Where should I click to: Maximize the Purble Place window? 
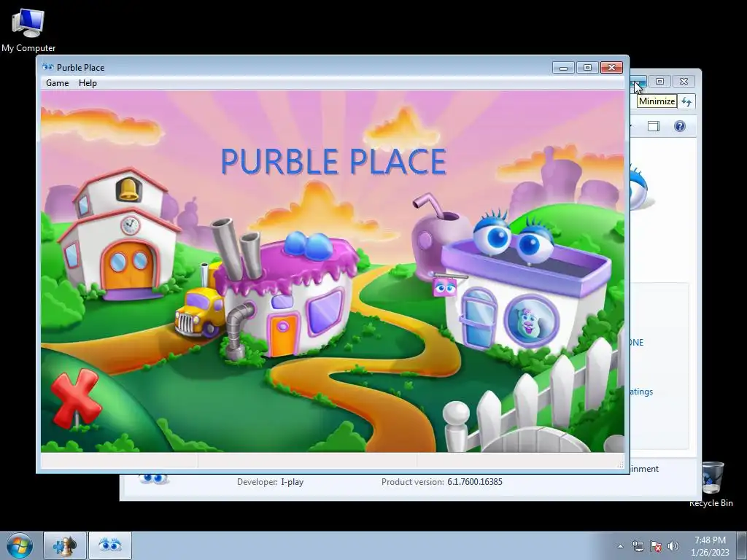click(587, 68)
